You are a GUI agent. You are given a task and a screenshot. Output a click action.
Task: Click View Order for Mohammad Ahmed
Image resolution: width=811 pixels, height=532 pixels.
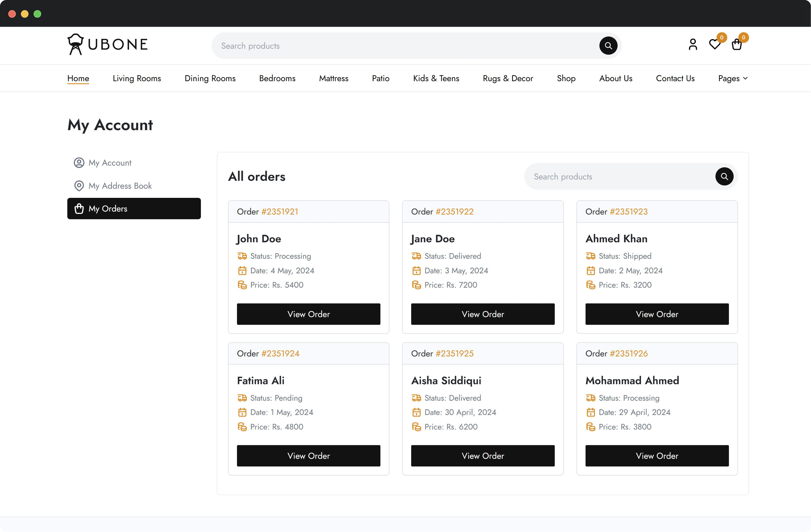(657, 456)
